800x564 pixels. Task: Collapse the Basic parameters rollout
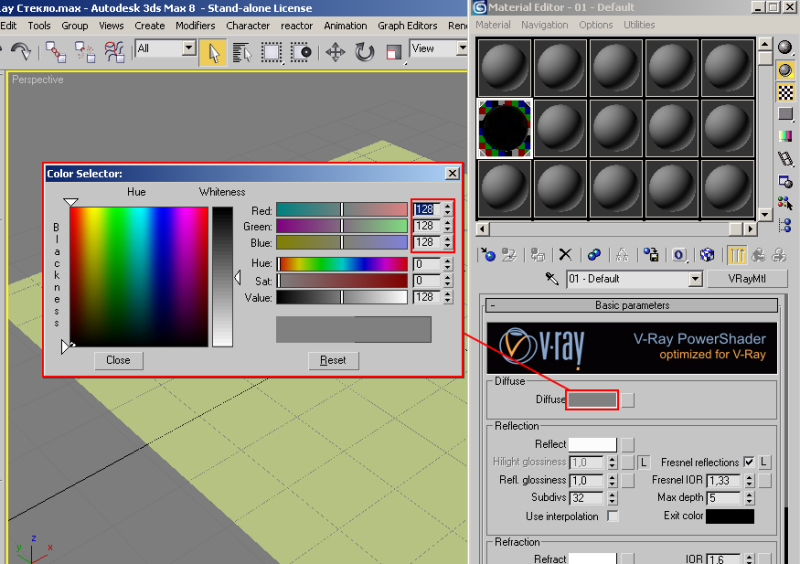coord(632,305)
